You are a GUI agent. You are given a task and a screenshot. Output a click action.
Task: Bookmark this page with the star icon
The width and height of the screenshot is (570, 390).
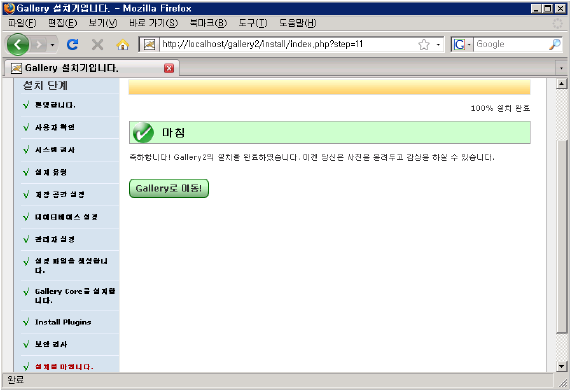point(424,45)
